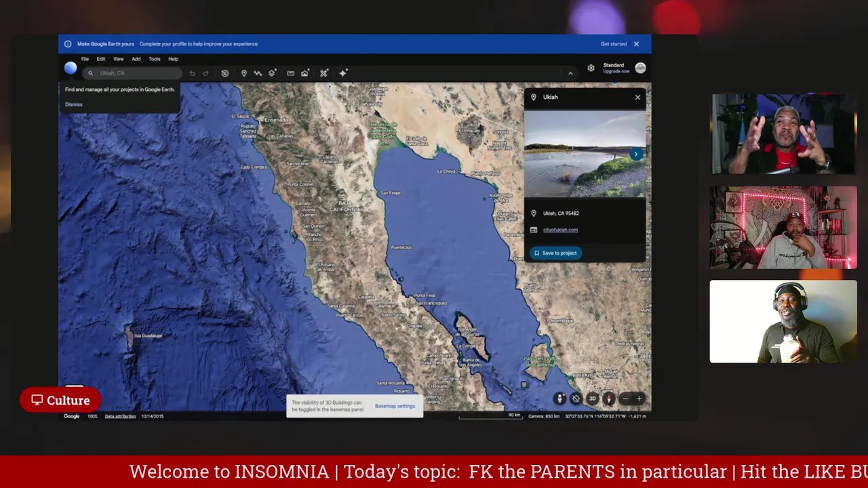Open the View menu

118,59
